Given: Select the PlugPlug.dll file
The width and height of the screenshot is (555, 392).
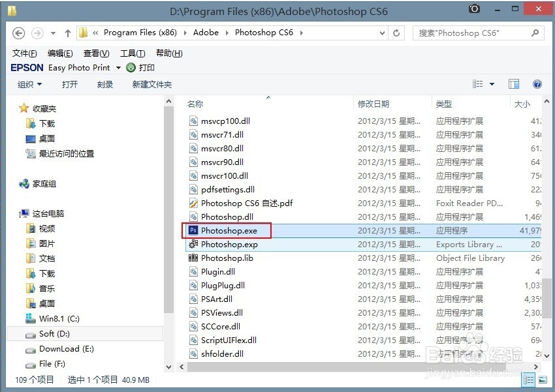Looking at the screenshot, I should (x=223, y=285).
